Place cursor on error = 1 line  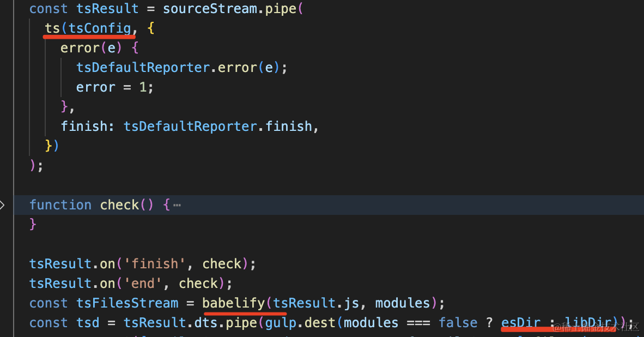[114, 87]
